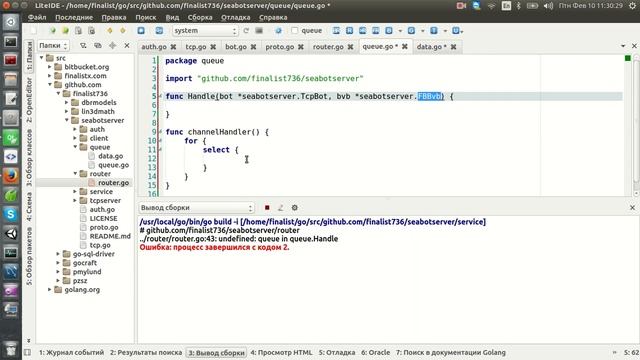640x360 pixels.
Task: Open the Сборка menu
Action: click(x=200, y=18)
